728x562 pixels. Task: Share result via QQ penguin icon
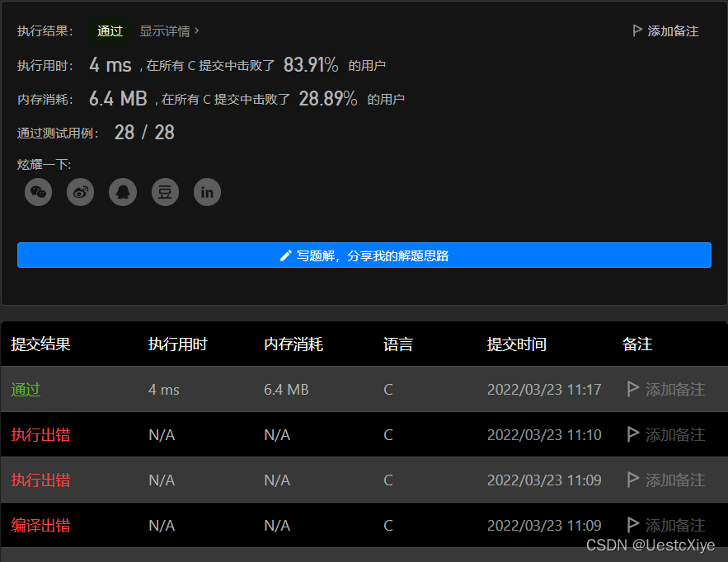[123, 192]
